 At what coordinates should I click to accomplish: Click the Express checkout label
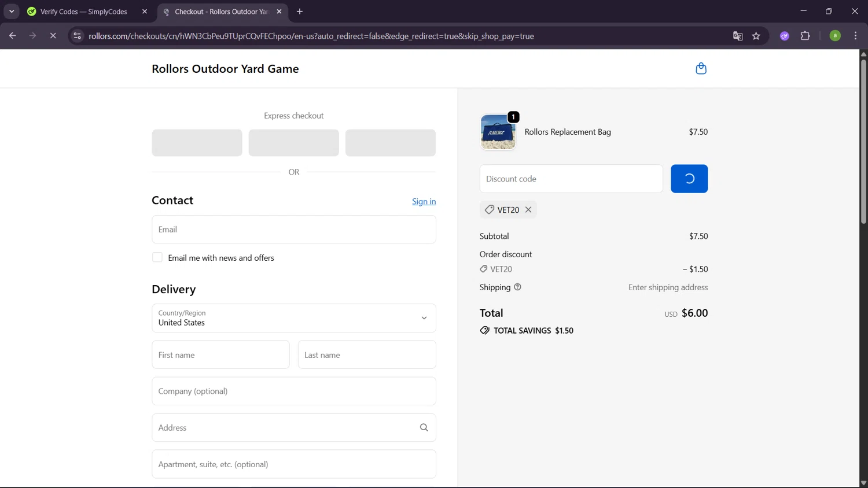tap(294, 116)
